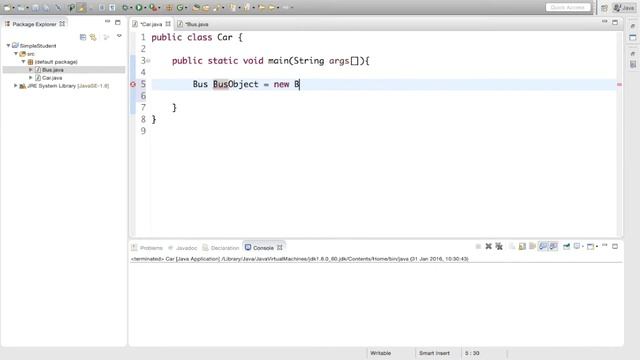Close the Car.java editor tab
Screen dimensions: 640x360
tap(168, 24)
